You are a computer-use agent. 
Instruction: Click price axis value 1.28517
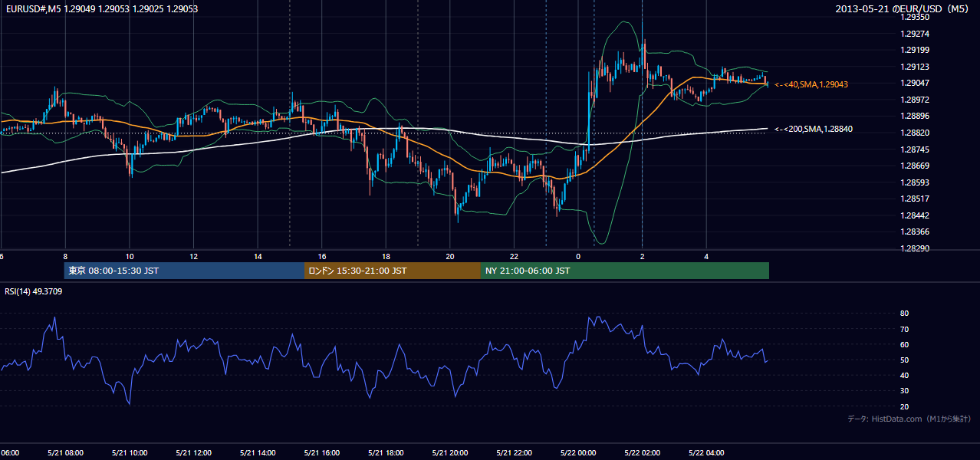pyautogui.click(x=915, y=199)
